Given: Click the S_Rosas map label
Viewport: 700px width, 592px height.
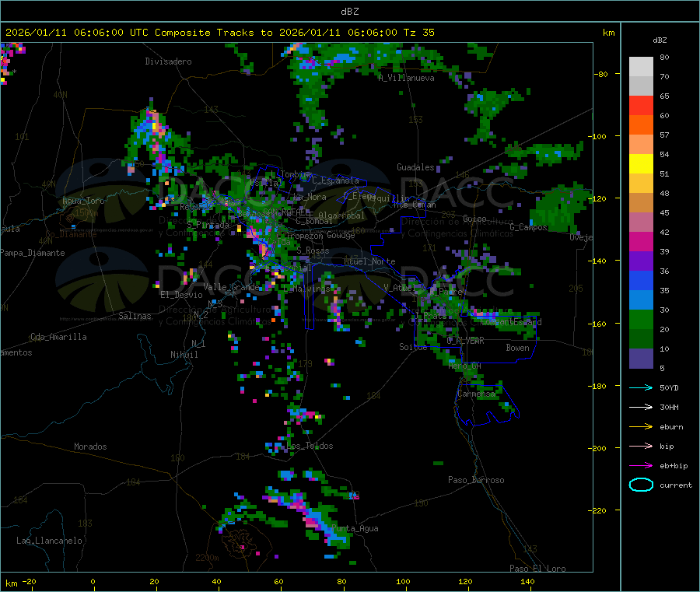Looking at the screenshot, I should click(313, 251).
